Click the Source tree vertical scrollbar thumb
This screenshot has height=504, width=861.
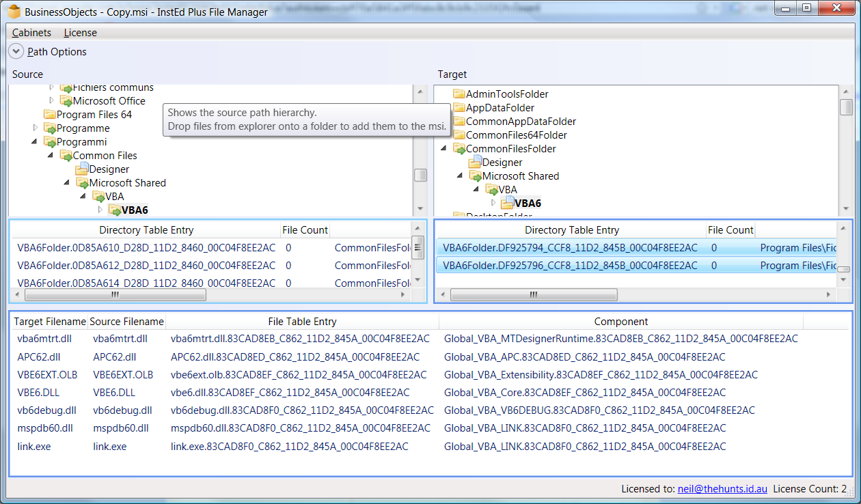(x=420, y=176)
